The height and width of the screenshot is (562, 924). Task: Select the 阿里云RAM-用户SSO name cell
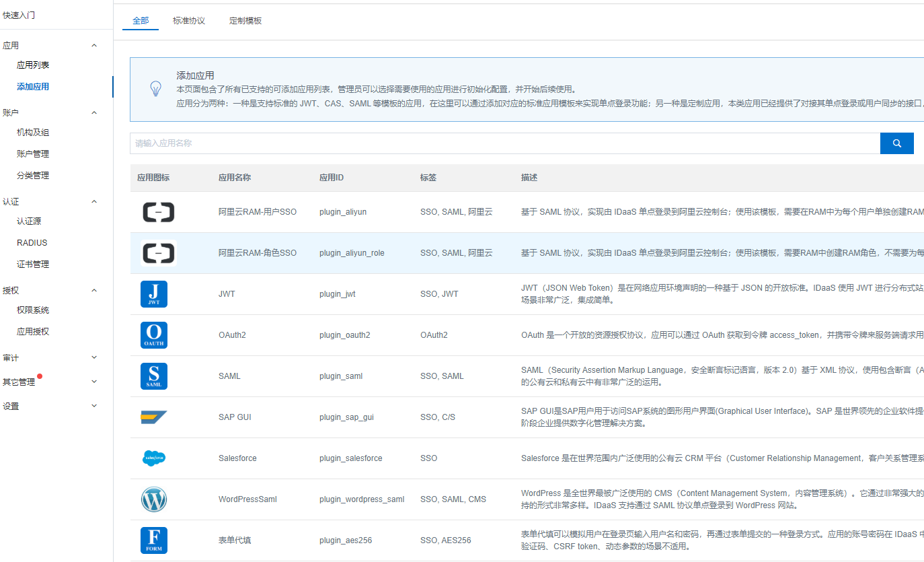click(x=258, y=212)
